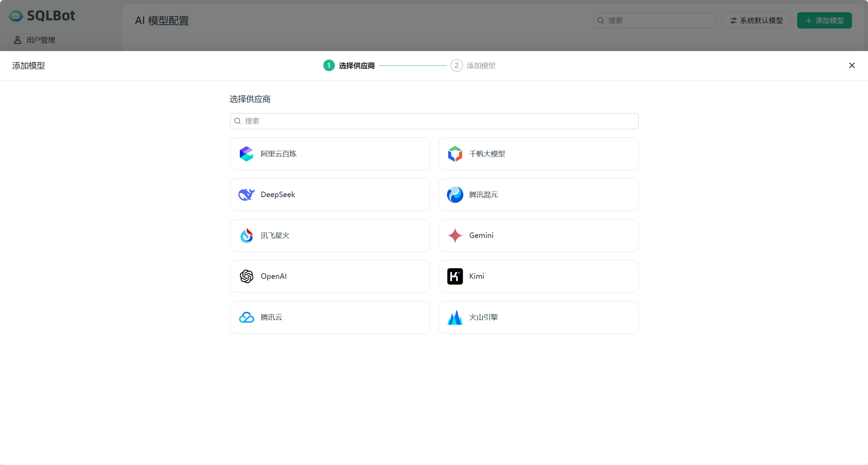Viewport: 868px width, 465px height.
Task: Click the 系统默认模型 button in header
Action: click(x=756, y=21)
